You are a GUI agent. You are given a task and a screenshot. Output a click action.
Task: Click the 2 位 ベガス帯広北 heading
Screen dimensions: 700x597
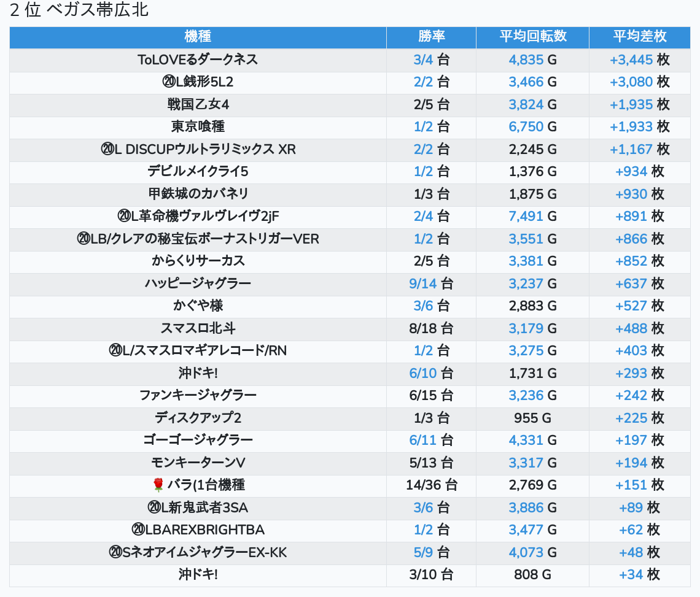[79, 10]
